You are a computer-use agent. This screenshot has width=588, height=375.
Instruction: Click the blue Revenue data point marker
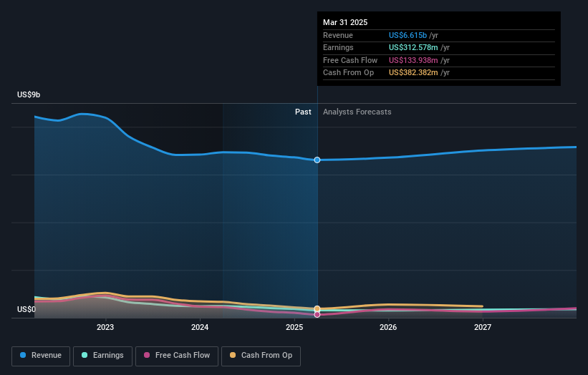pyautogui.click(x=317, y=160)
